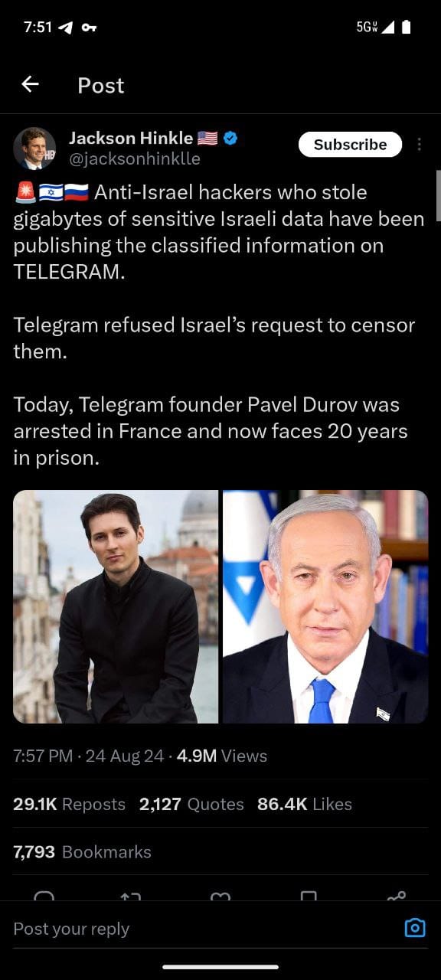This screenshot has height=980, width=441.
Task: Open the right photo with blue tie
Action: (x=325, y=606)
